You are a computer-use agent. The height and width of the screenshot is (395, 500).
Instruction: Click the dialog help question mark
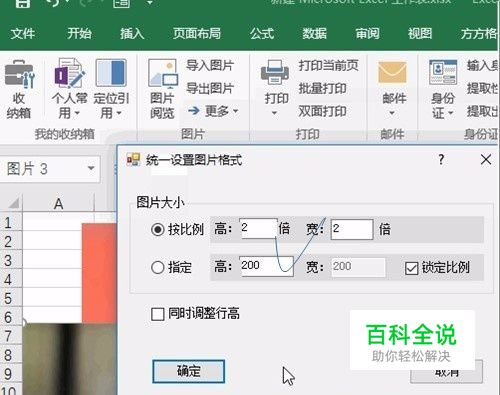[441, 159]
